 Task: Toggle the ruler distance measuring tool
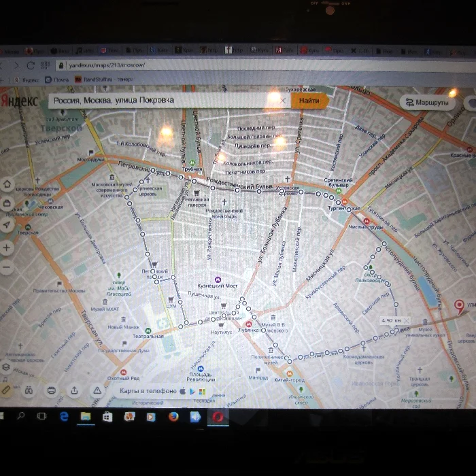(6, 390)
